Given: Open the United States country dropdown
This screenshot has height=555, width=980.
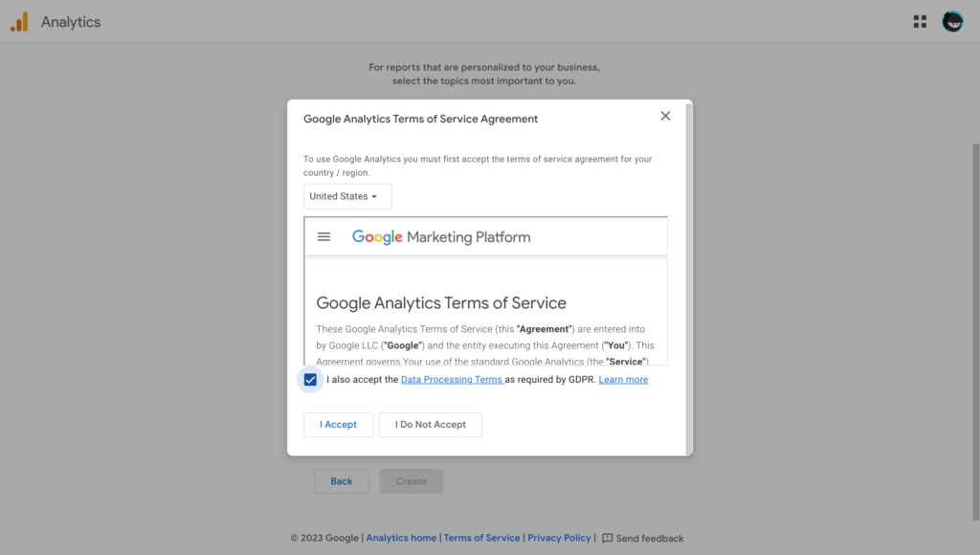Looking at the screenshot, I should click(347, 196).
